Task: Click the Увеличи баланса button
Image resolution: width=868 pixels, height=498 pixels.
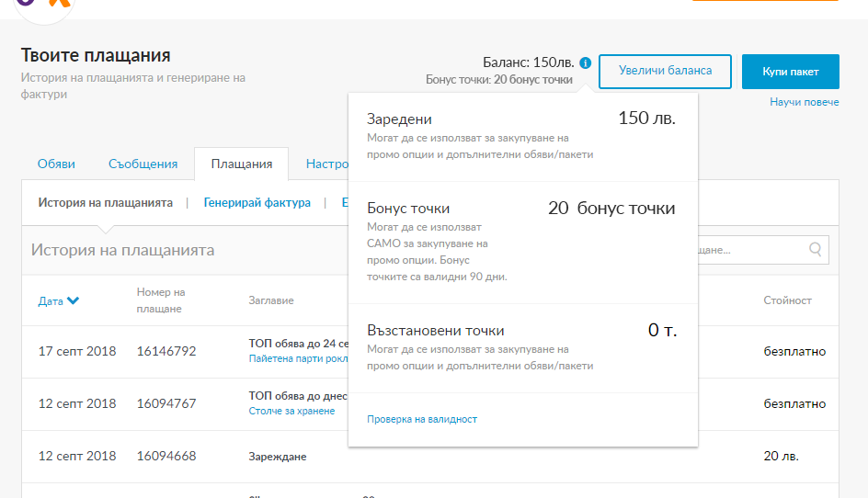Action: [665, 72]
